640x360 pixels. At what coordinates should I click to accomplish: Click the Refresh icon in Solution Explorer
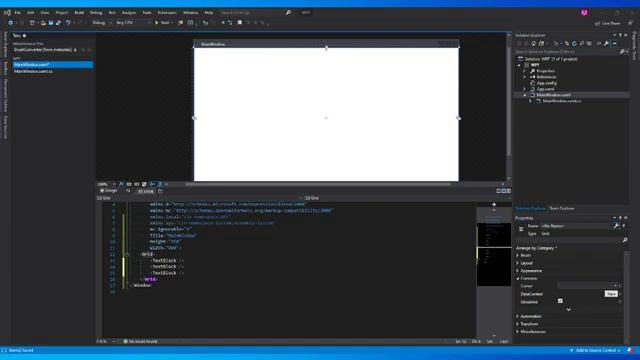574,44
